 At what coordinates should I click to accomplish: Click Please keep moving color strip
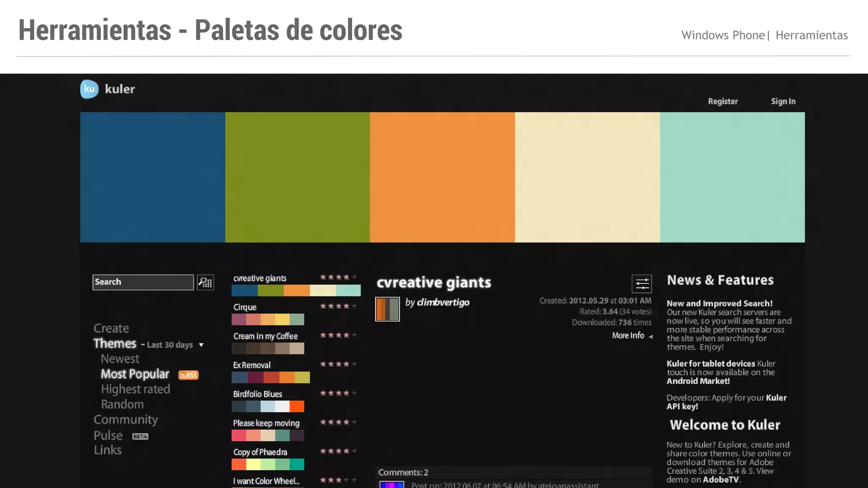268,435
